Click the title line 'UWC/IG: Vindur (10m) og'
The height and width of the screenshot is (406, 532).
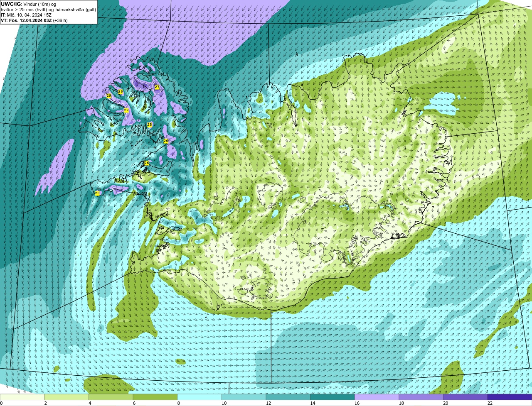point(28,4)
